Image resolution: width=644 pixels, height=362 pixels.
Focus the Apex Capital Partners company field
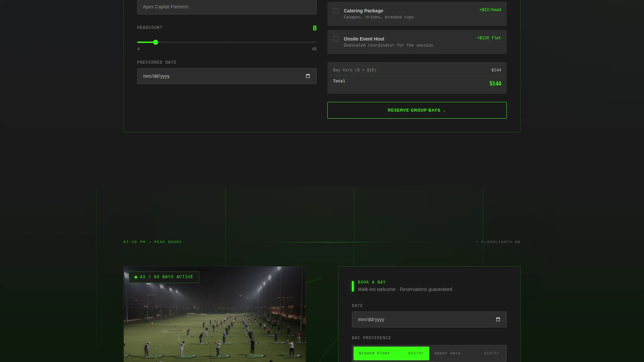[227, 7]
